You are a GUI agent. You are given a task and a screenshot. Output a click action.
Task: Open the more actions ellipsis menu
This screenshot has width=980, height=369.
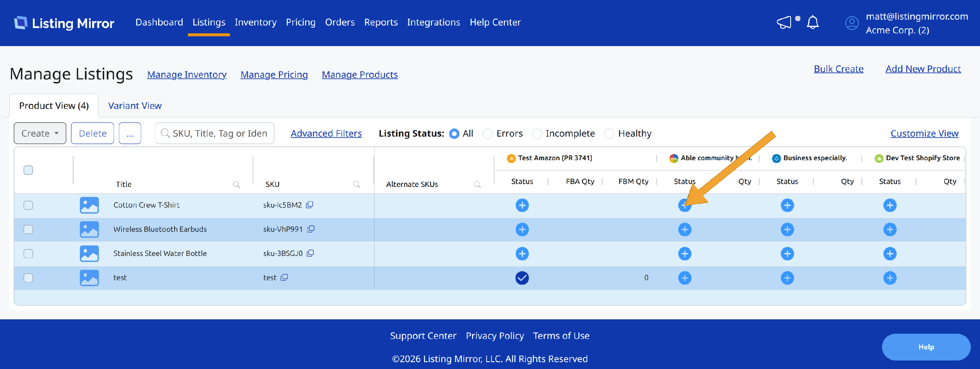(130, 133)
